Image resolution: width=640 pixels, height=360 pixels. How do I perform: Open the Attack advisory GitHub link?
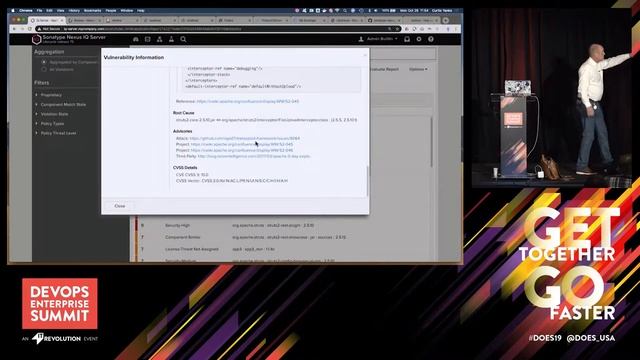coord(244,138)
